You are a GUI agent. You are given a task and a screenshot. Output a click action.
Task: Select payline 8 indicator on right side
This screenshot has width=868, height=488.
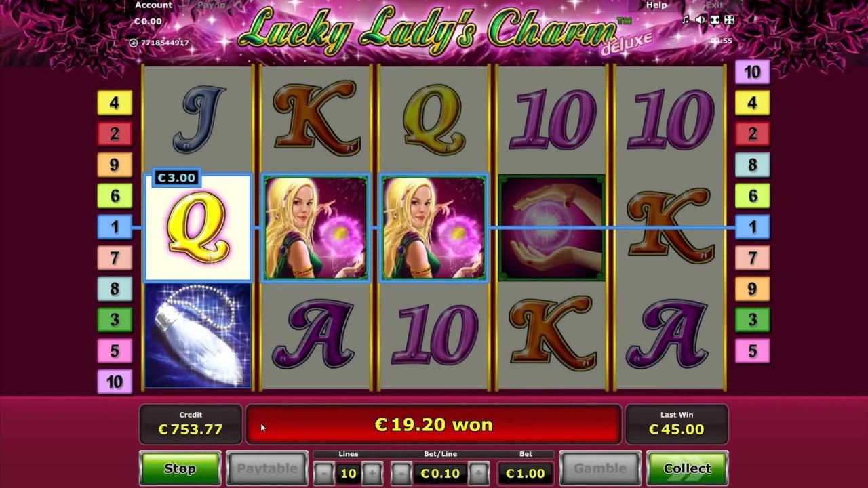(753, 165)
